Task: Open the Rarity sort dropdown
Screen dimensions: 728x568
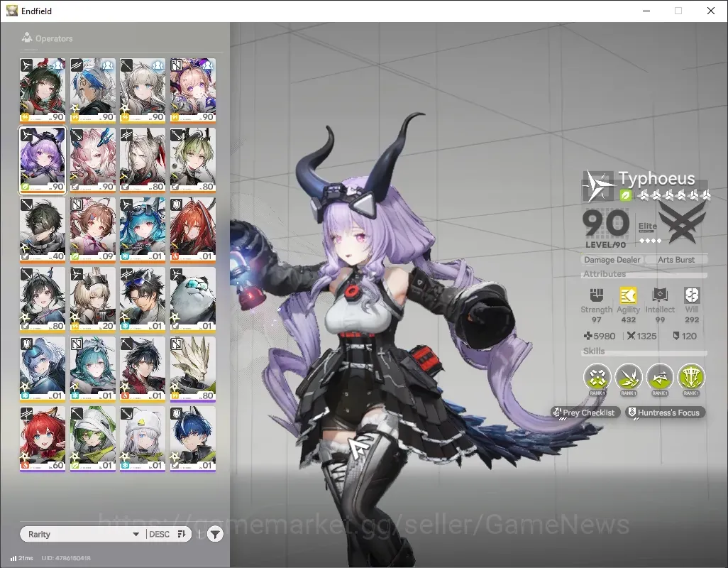Action: pyautogui.click(x=84, y=534)
